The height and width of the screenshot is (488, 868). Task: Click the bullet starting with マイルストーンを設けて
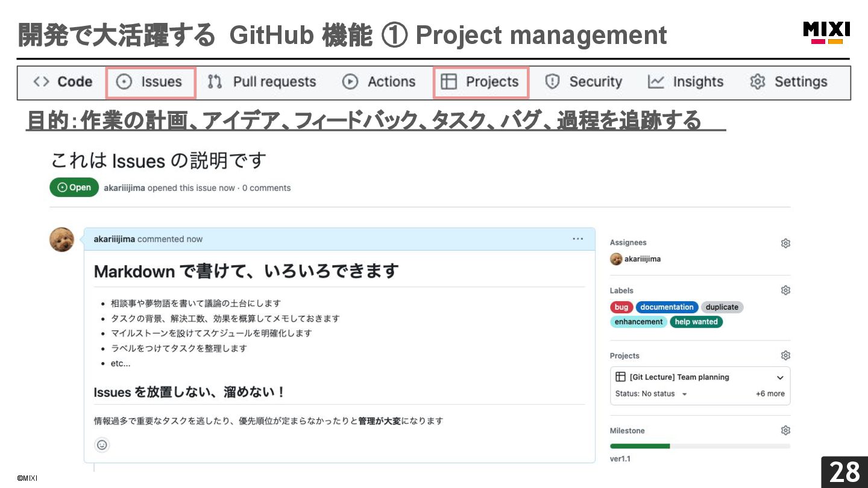coord(212,333)
